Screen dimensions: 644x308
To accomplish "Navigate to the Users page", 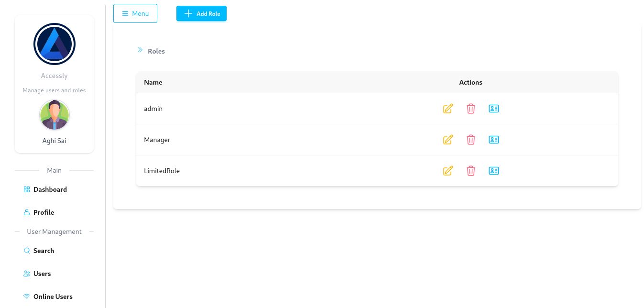I will coord(42,274).
